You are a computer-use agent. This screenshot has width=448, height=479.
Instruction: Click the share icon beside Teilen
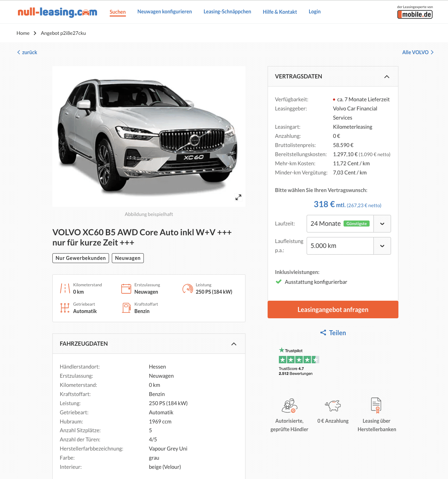click(x=323, y=333)
